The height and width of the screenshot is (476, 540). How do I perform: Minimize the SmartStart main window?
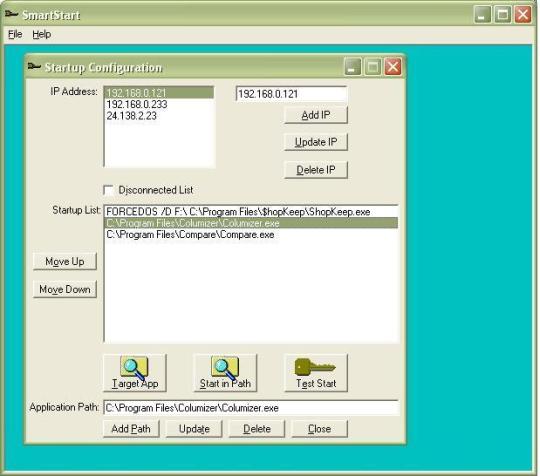pyautogui.click(x=482, y=15)
